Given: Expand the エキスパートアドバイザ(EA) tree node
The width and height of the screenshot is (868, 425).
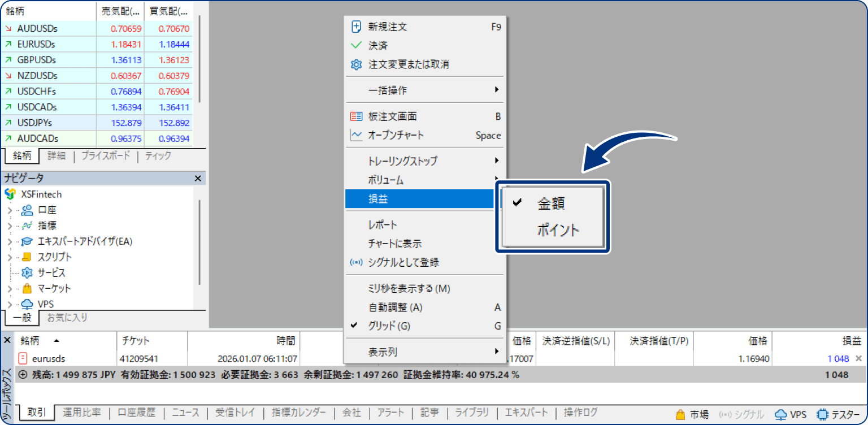Looking at the screenshot, I should [10, 242].
